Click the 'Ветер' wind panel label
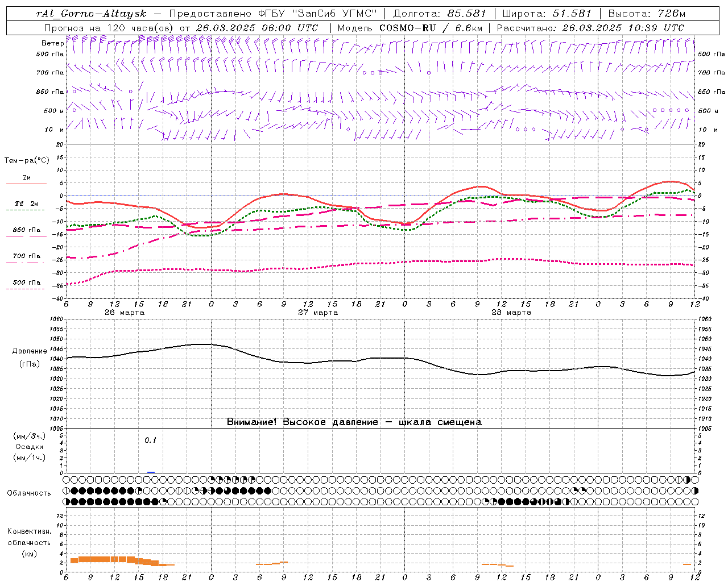Viewport: 728px width, 582px height. [x=53, y=43]
